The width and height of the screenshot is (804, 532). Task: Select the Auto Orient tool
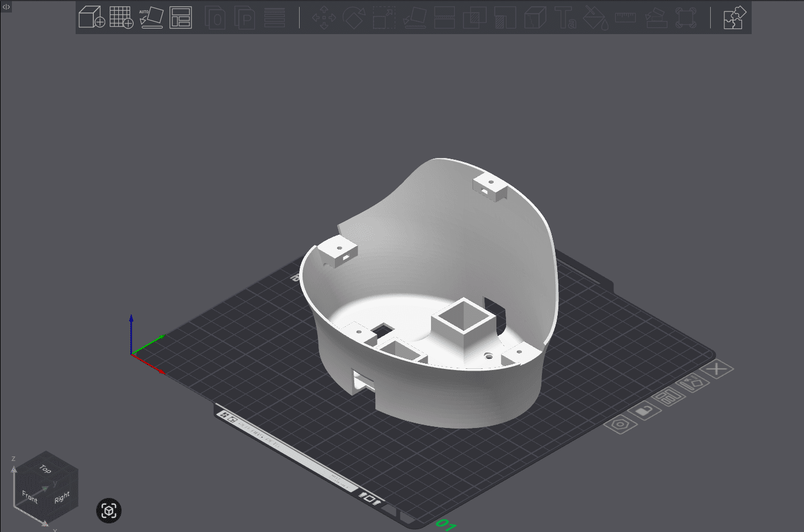click(152, 18)
